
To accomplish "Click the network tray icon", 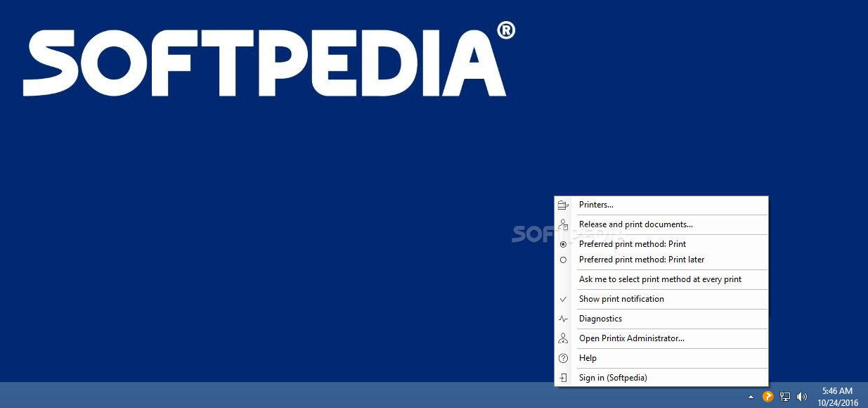I will click(785, 397).
